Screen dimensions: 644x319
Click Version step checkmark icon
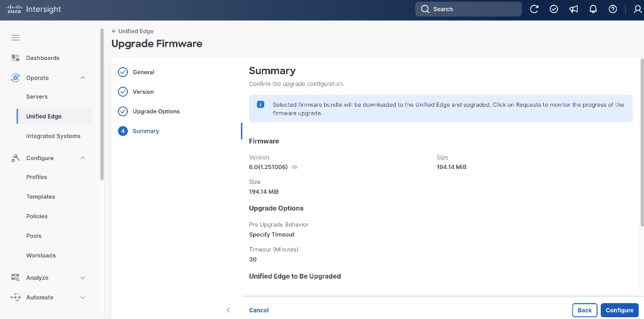point(123,92)
